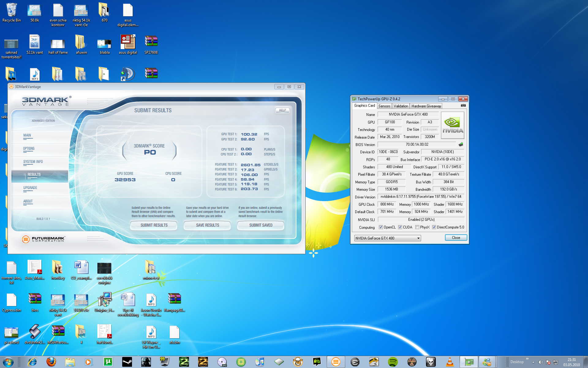Click the GPU-Z screenshot camera icon
Viewport: 588px width, 368px height.
463,105
